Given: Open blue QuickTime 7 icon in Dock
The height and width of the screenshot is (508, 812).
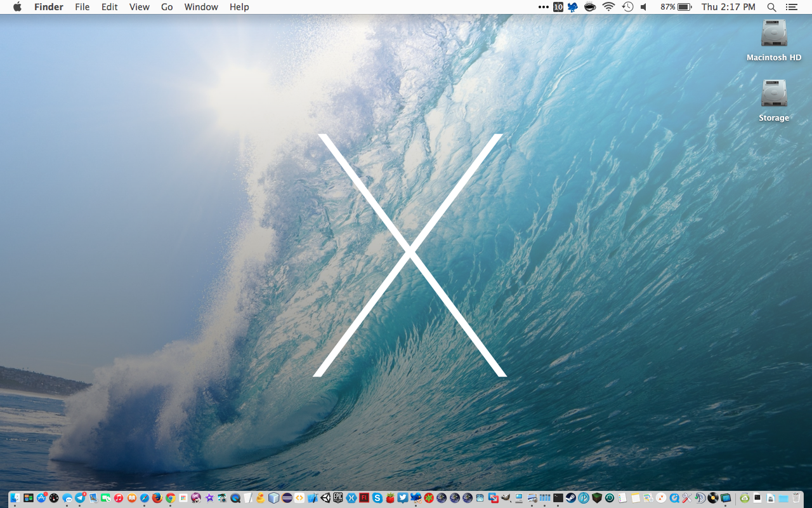Looking at the screenshot, I should (x=674, y=498).
